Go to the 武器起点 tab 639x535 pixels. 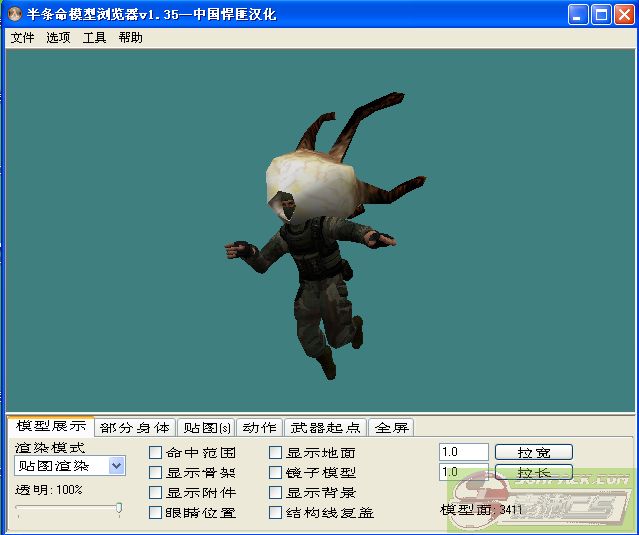point(325,427)
